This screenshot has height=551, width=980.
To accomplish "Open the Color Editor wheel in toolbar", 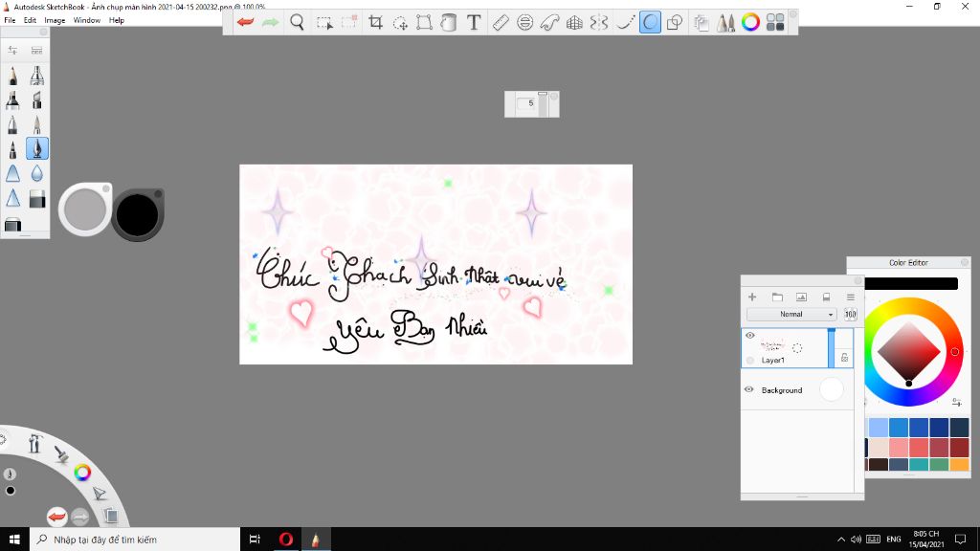I will (750, 23).
